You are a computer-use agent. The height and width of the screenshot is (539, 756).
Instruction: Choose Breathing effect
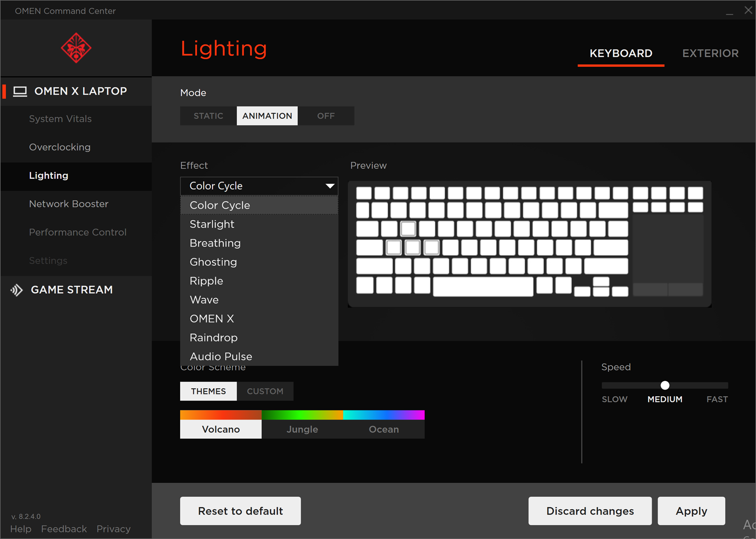259,243
